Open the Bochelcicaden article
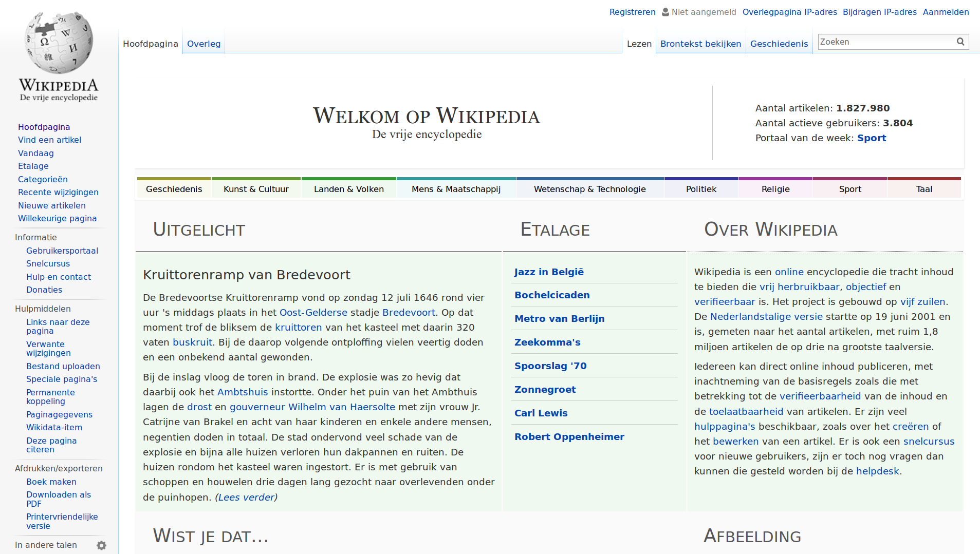The image size is (980, 554). (x=552, y=295)
